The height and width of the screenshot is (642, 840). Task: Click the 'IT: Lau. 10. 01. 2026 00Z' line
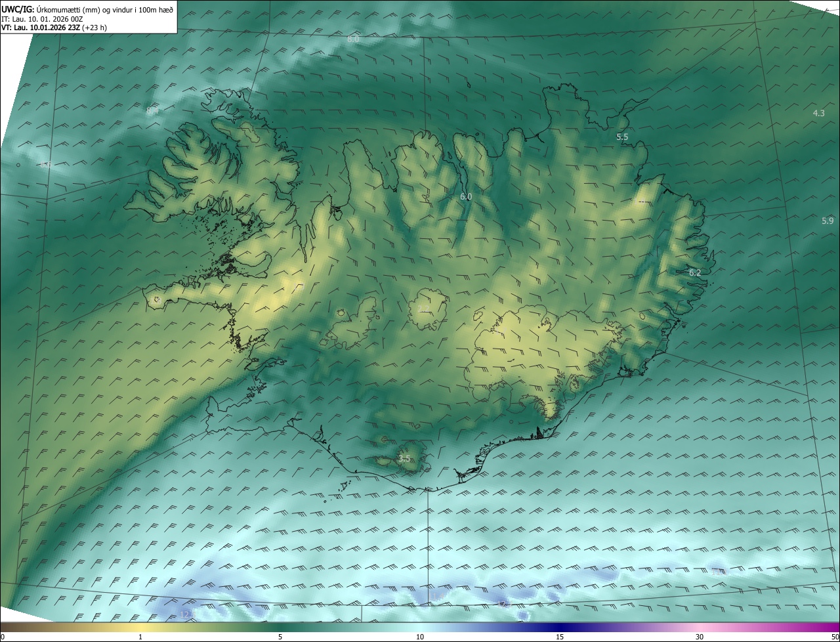click(x=41, y=19)
